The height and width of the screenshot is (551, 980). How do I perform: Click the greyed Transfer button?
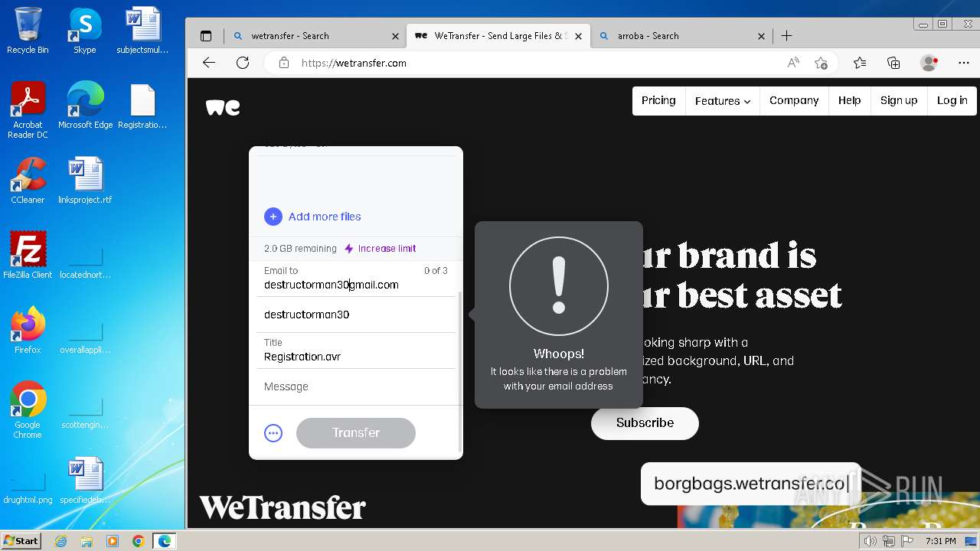click(x=356, y=433)
